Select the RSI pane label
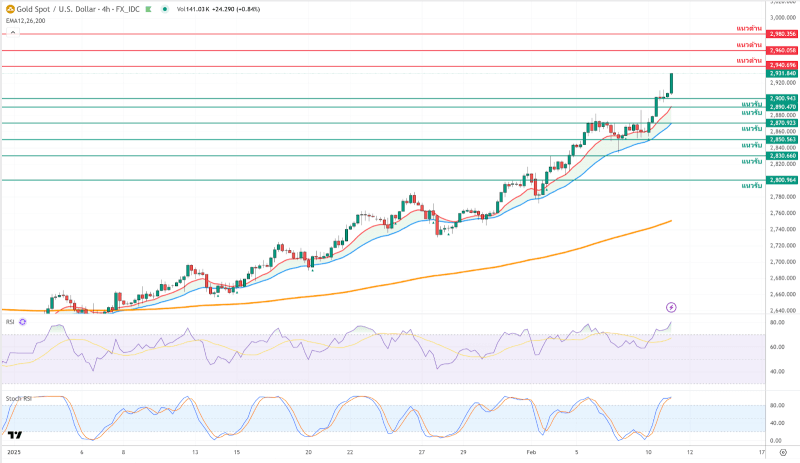Screen dimensions: 800x463 pos(10,321)
